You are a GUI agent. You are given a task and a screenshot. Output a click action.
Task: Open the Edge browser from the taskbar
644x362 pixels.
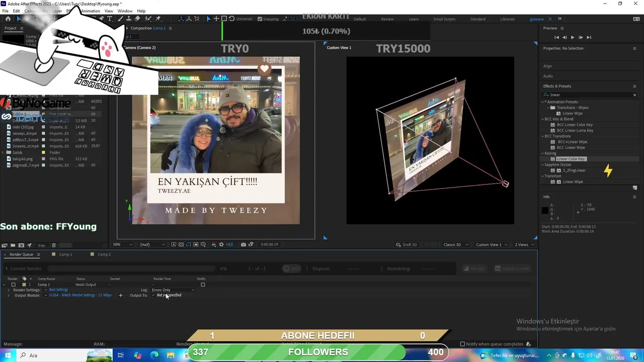154,355
